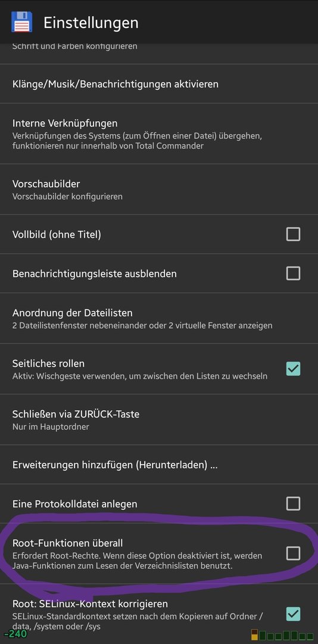Viewport: 318px width, 644px height.
Task: Uncheck Seitliches rollen checkbox
Action: tap(293, 369)
